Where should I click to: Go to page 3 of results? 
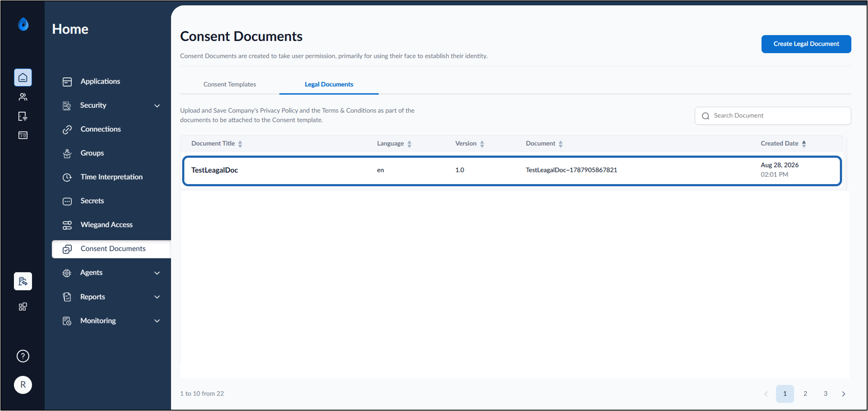[x=826, y=394]
